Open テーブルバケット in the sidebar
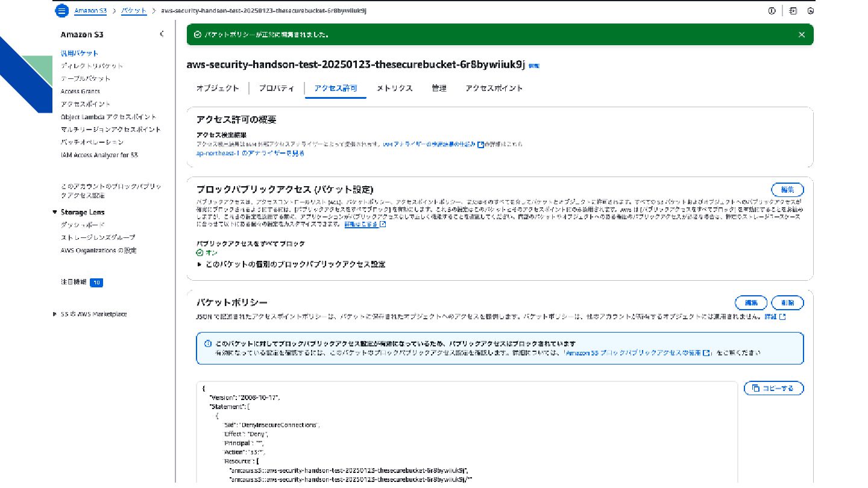 pyautogui.click(x=86, y=78)
